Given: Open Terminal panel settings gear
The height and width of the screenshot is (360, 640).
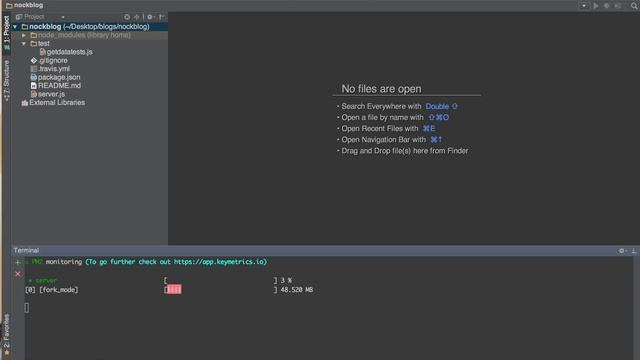Looking at the screenshot, I should click(x=622, y=251).
